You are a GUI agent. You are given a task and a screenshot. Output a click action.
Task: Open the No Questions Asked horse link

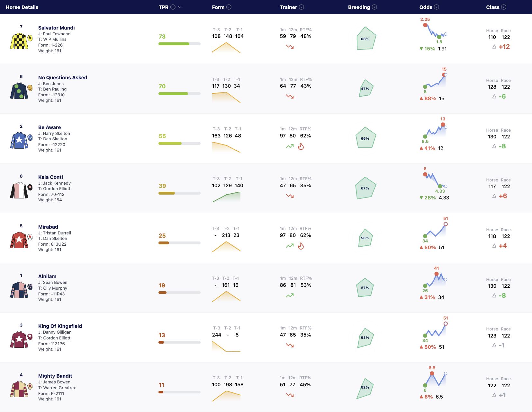tap(63, 78)
